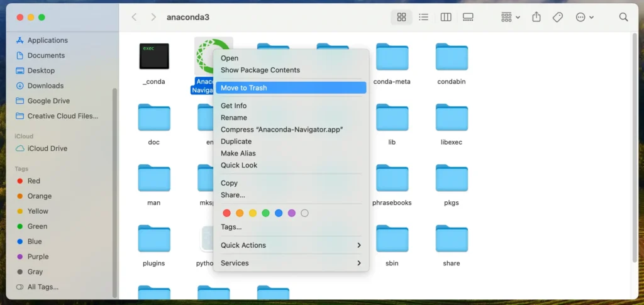Choose Show Package Contents

coord(291,70)
